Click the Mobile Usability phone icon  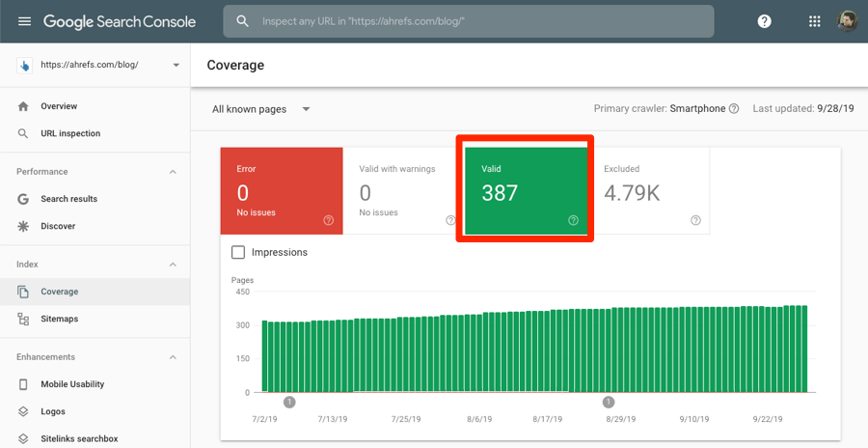23,383
